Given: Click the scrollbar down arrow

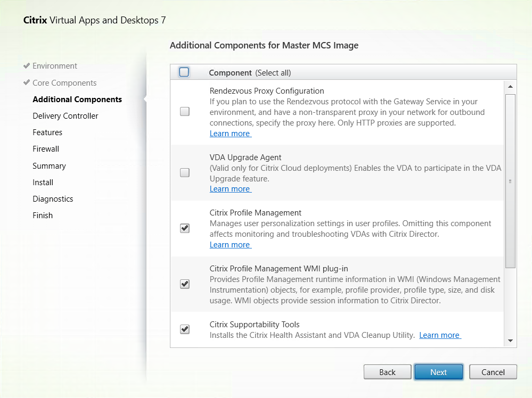Looking at the screenshot, I should (510, 341).
